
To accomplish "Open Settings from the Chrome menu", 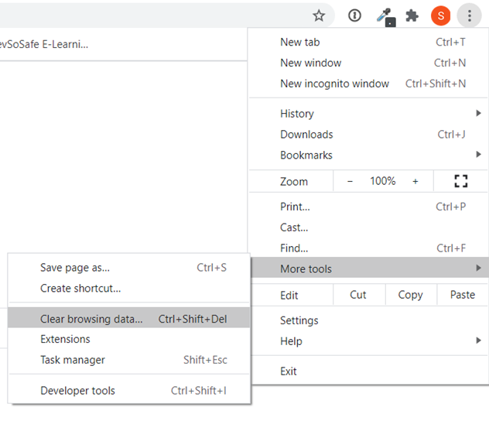I will click(299, 320).
